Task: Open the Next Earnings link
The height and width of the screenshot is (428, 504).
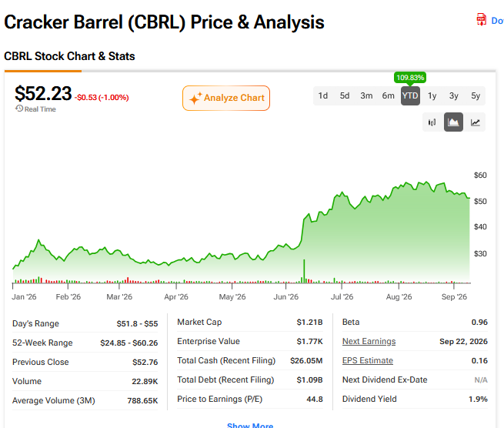Action: tap(369, 341)
